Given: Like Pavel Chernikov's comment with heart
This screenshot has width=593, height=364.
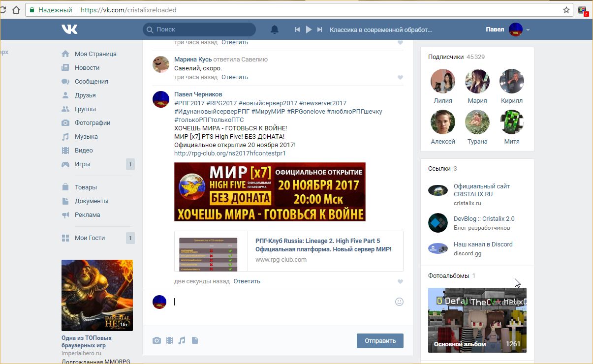Looking at the screenshot, I should [x=400, y=282].
